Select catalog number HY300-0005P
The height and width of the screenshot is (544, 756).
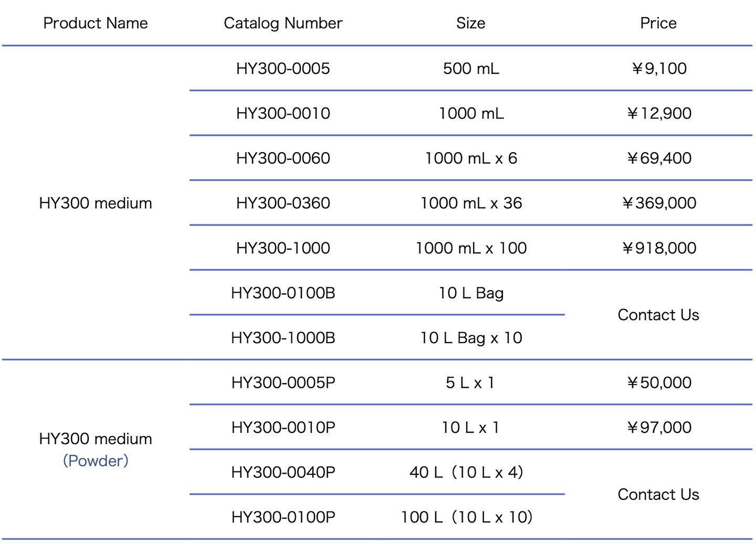(x=283, y=382)
